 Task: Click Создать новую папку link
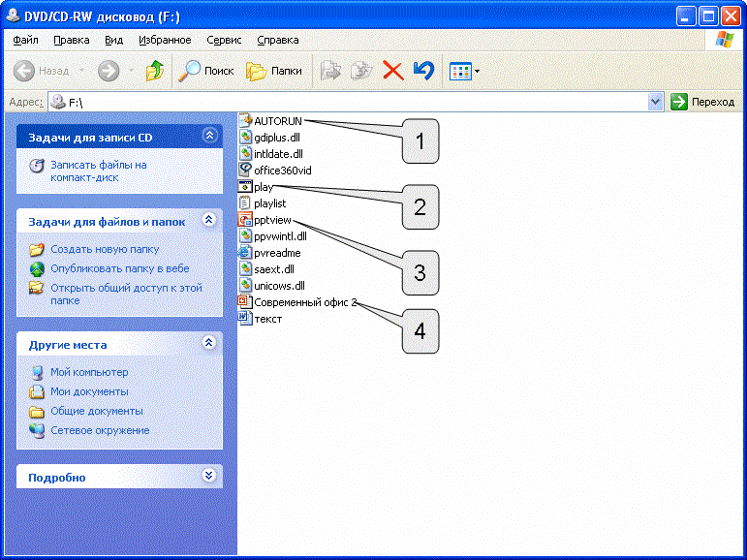(x=105, y=249)
